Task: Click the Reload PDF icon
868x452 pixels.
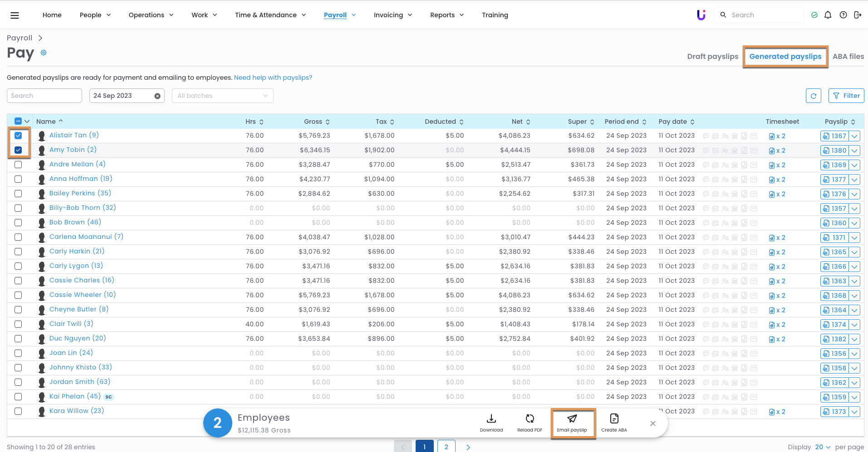Action: pyautogui.click(x=530, y=419)
